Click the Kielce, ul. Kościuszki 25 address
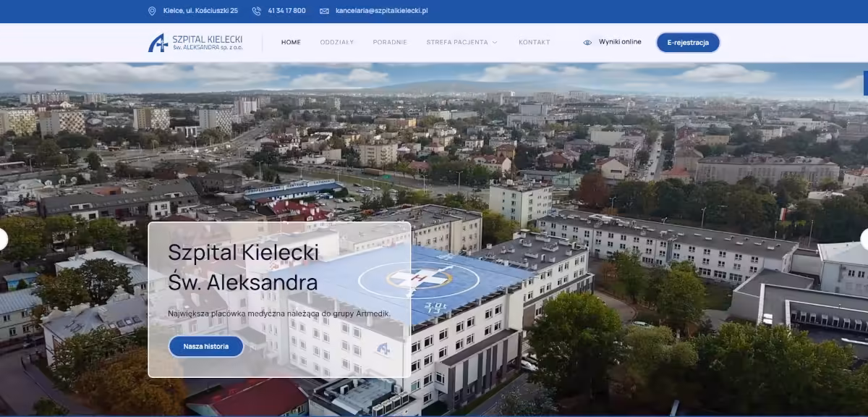 point(201,11)
